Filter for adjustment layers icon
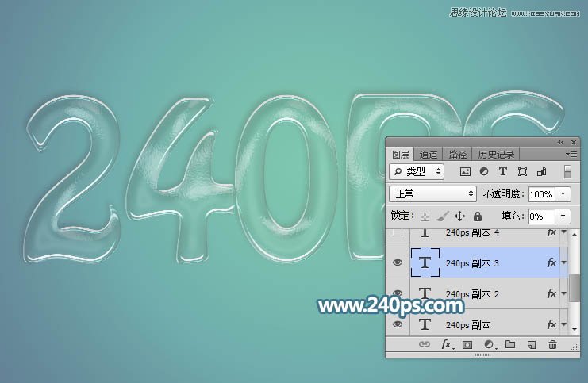Screen dimensions: 588x383 tap(484, 171)
